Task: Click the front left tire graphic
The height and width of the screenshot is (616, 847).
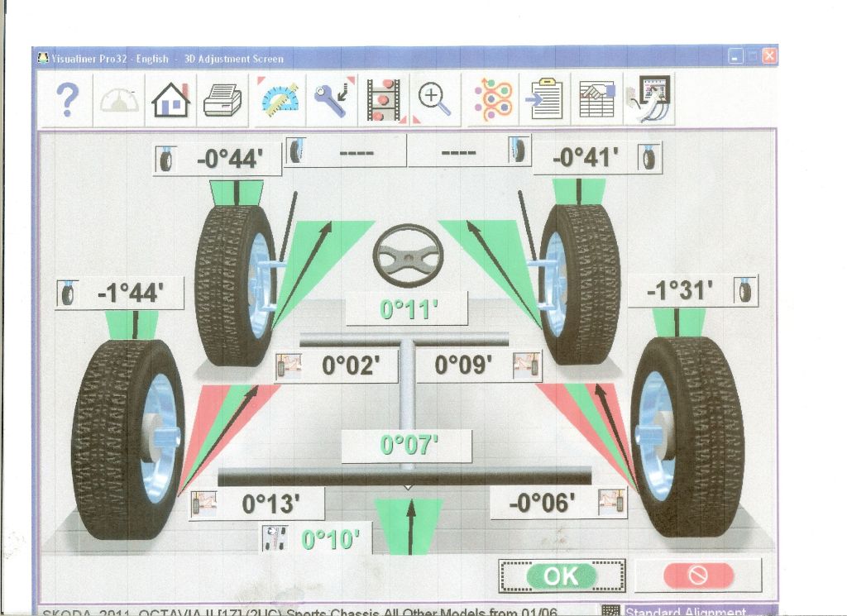Action: click(236, 286)
